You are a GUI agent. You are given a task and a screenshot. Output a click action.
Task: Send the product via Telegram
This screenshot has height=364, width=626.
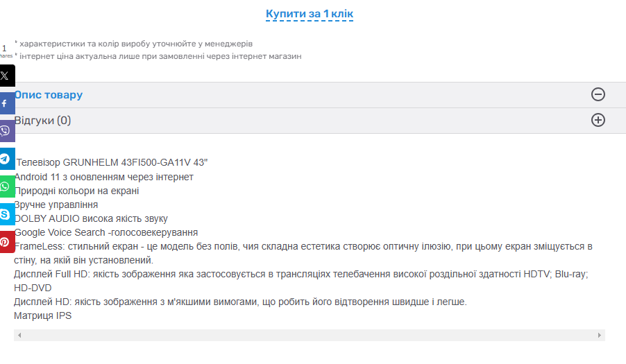click(6, 158)
